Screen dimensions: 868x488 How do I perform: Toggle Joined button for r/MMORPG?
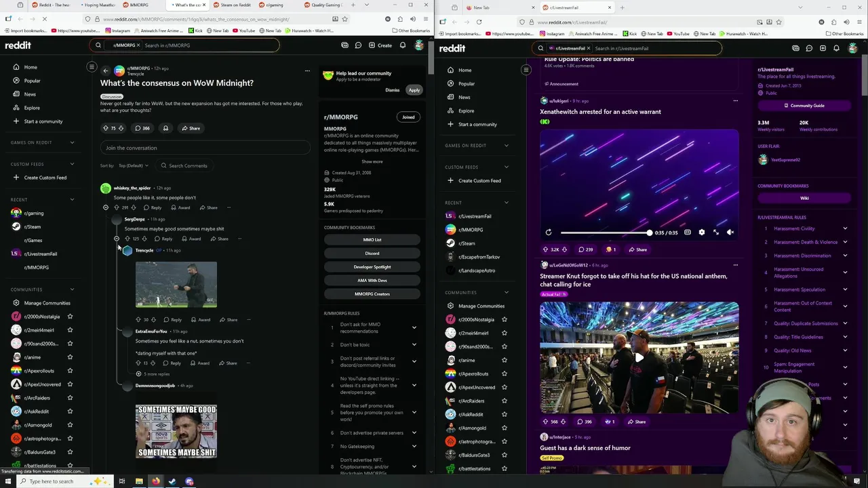(408, 117)
